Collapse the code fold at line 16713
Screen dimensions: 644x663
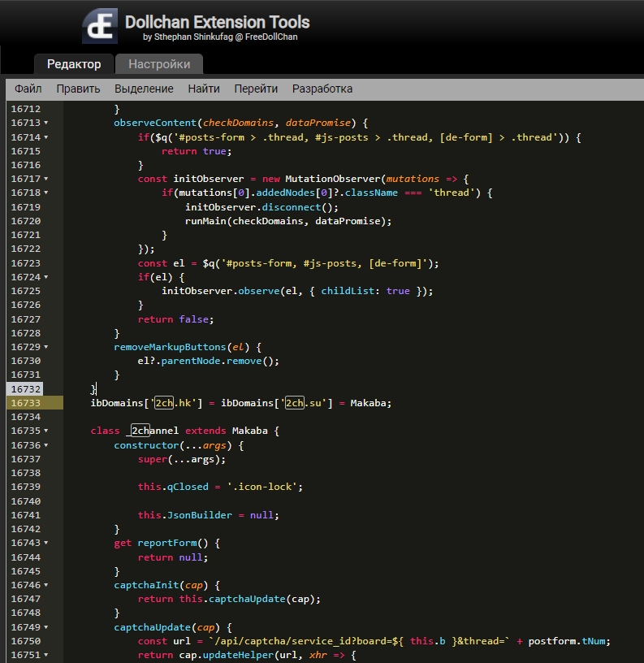pyautogui.click(x=46, y=123)
